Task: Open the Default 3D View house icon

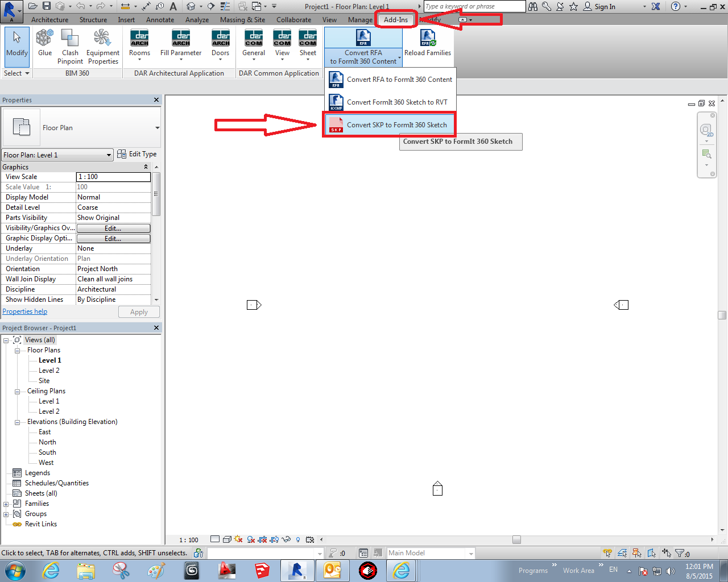Action: (191, 6)
